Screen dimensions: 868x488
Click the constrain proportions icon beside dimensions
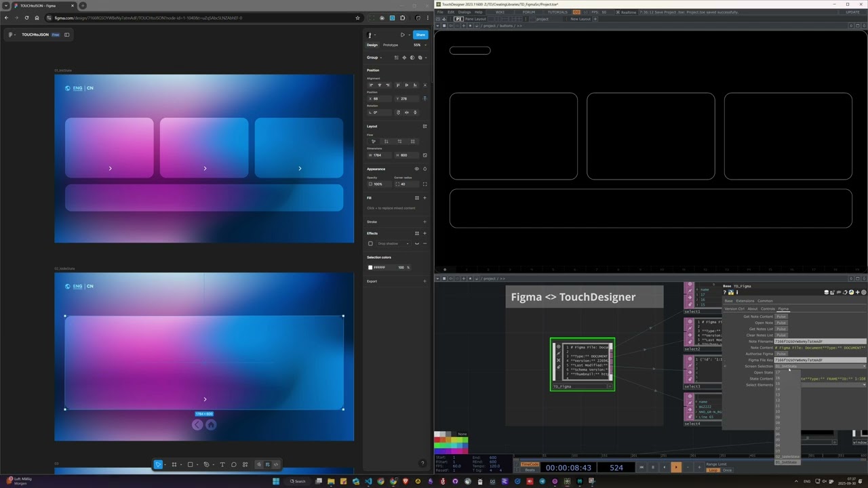(425, 155)
